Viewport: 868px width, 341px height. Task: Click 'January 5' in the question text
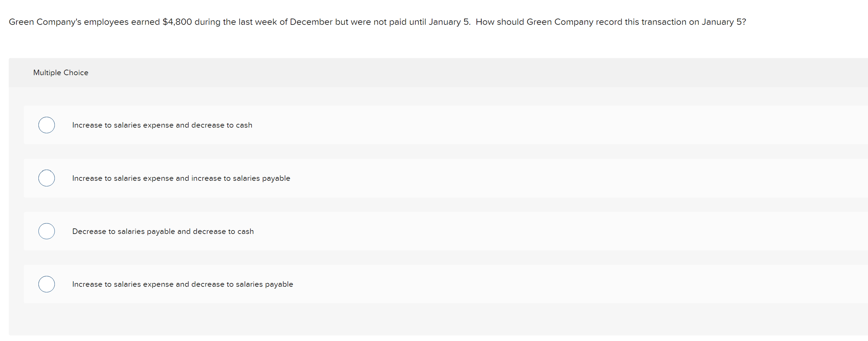coord(448,22)
